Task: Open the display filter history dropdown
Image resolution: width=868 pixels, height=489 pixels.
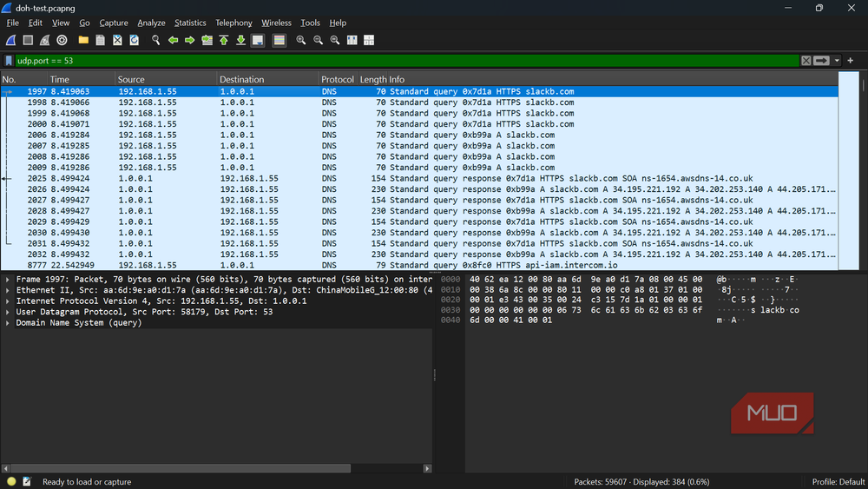Action: coord(837,60)
